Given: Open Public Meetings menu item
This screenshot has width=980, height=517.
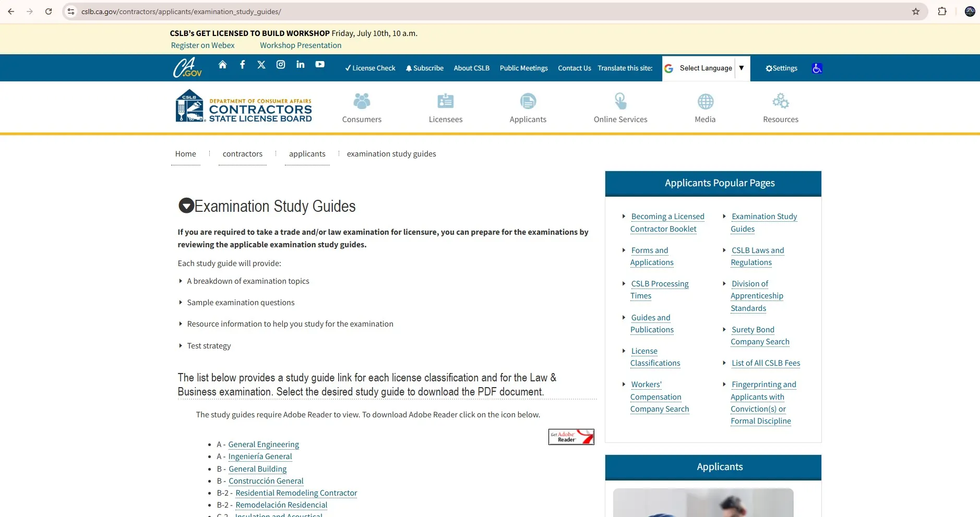Looking at the screenshot, I should (x=524, y=68).
